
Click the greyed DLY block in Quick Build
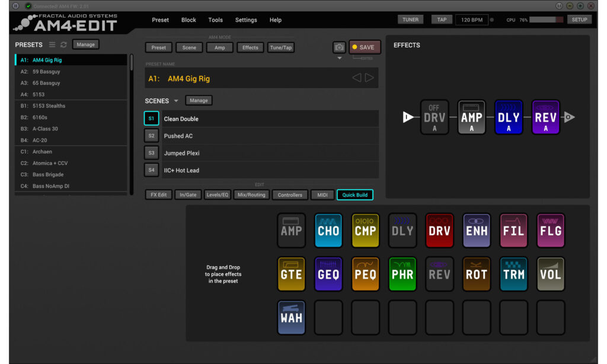point(402,231)
